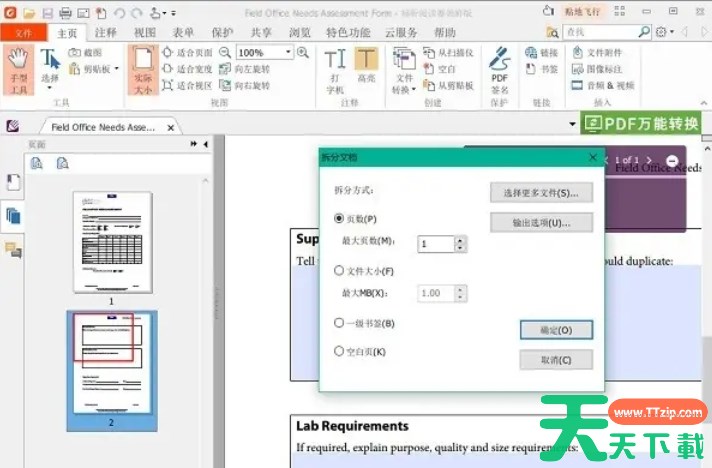The image size is (712, 468).
Task: Select the Blank page (空白页) radio option
Action: [x=339, y=351]
